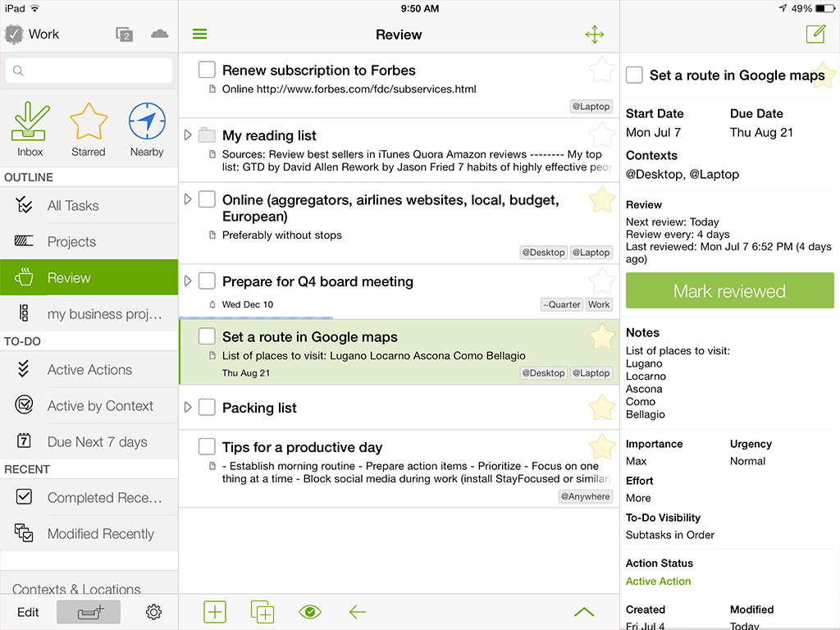The height and width of the screenshot is (630, 840).
Task: Collapse the detail panel with up chevron
Action: click(584, 612)
